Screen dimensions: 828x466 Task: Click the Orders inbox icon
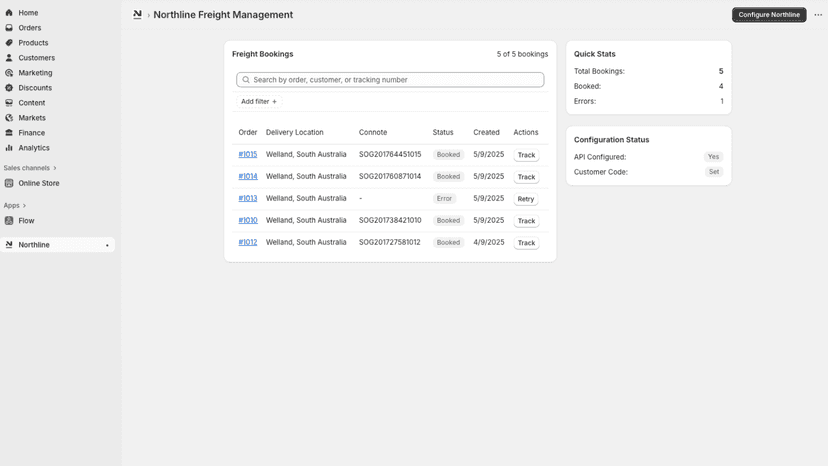pyautogui.click(x=9, y=27)
